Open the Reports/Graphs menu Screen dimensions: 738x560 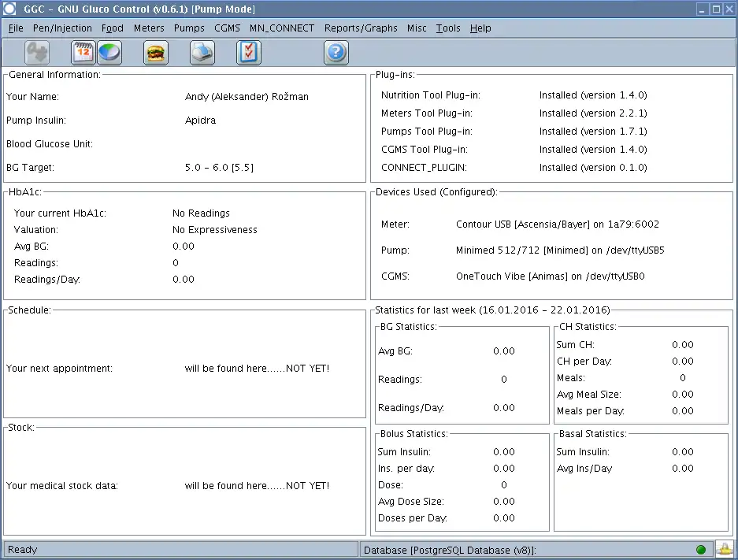361,28
